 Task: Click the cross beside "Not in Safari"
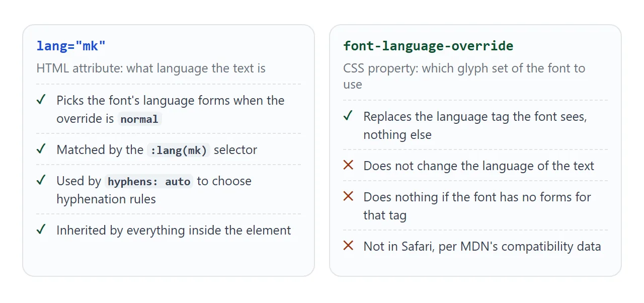pos(348,246)
